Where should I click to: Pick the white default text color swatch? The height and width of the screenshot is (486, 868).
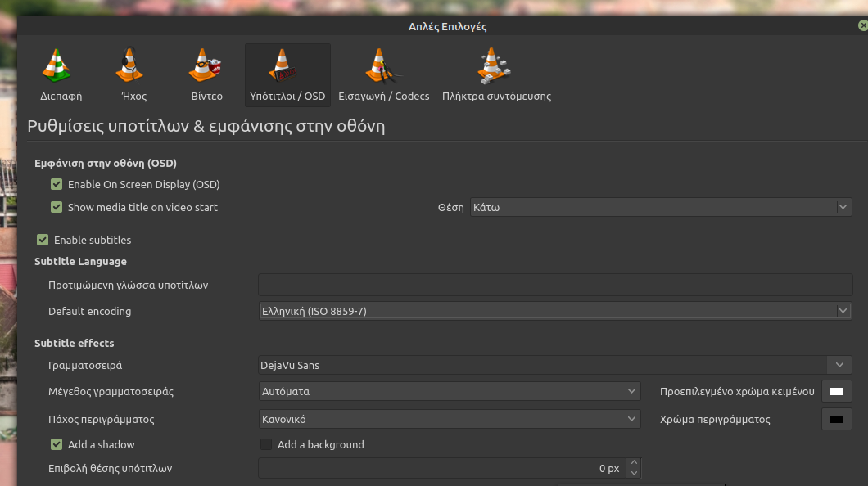click(x=836, y=391)
